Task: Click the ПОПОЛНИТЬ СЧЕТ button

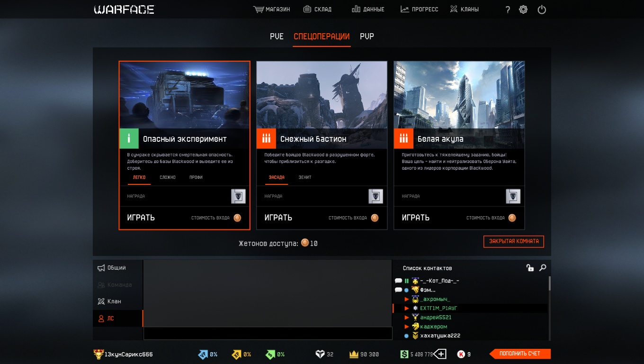Action: 520,354
